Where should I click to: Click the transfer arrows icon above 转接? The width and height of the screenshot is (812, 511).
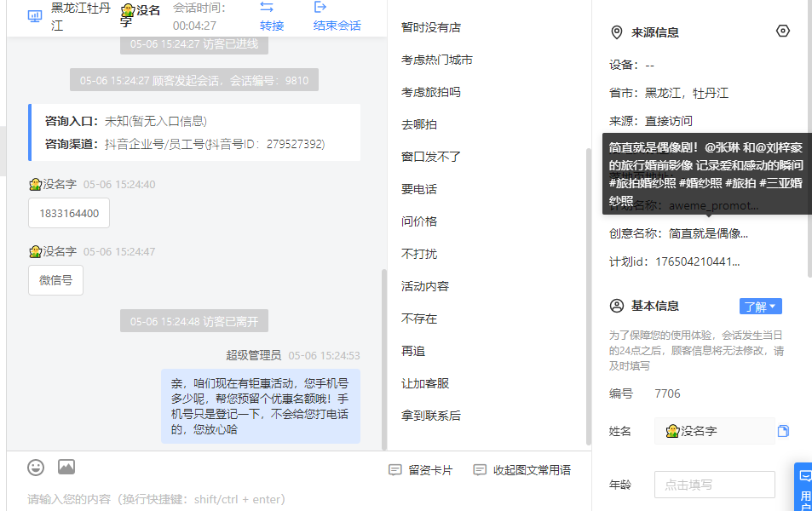point(267,8)
